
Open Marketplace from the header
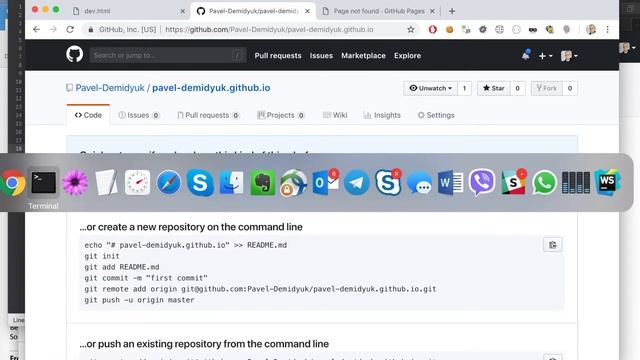tap(363, 56)
